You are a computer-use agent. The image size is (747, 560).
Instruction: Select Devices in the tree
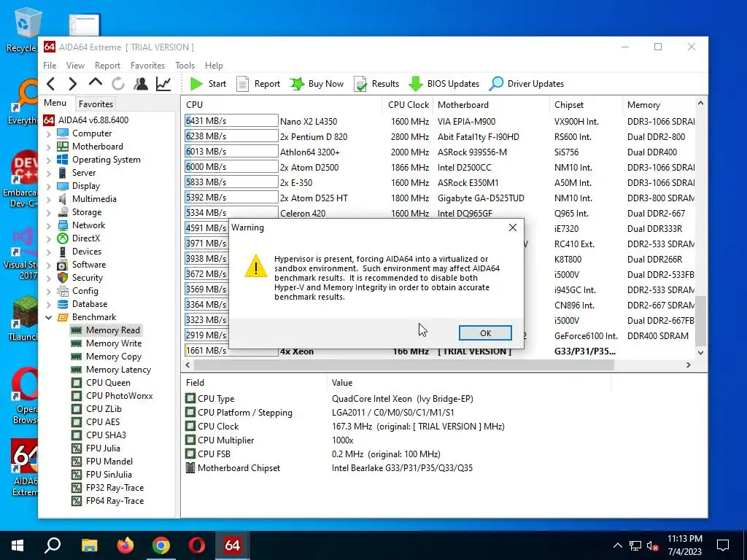coord(80,252)
